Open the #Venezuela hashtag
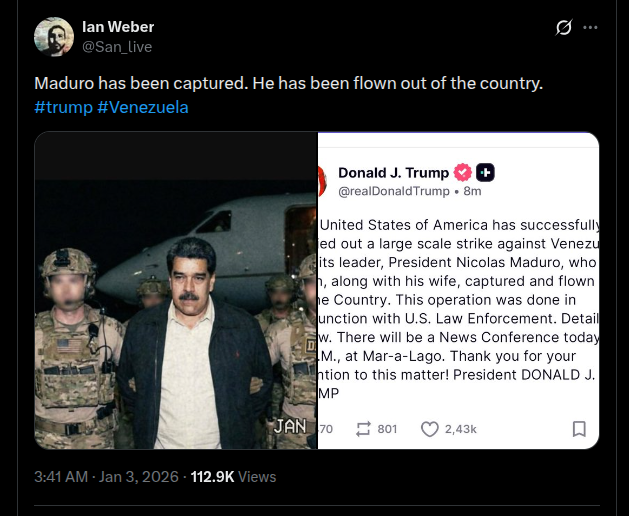 [143, 107]
